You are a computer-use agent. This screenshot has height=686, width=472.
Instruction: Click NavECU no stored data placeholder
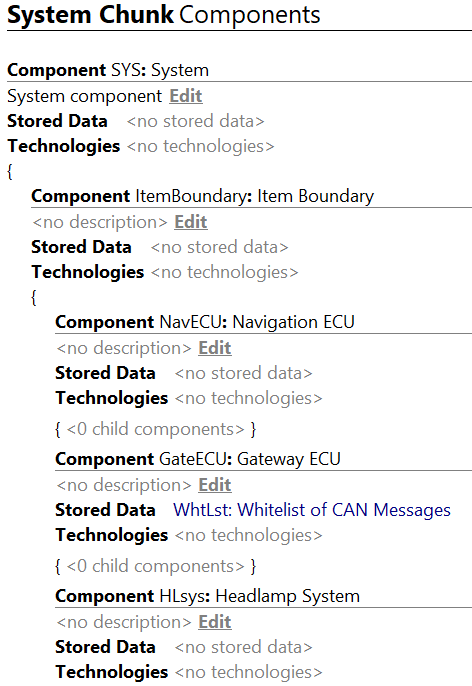click(244, 373)
